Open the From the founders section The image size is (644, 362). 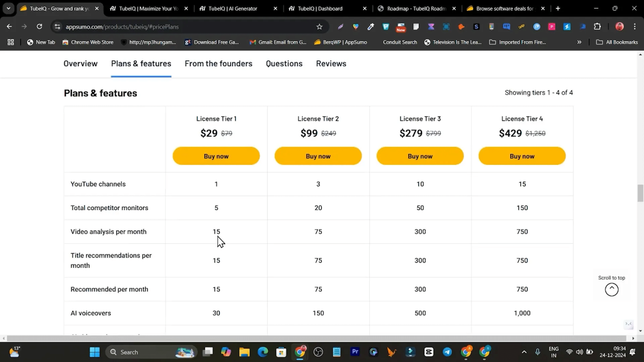218,64
